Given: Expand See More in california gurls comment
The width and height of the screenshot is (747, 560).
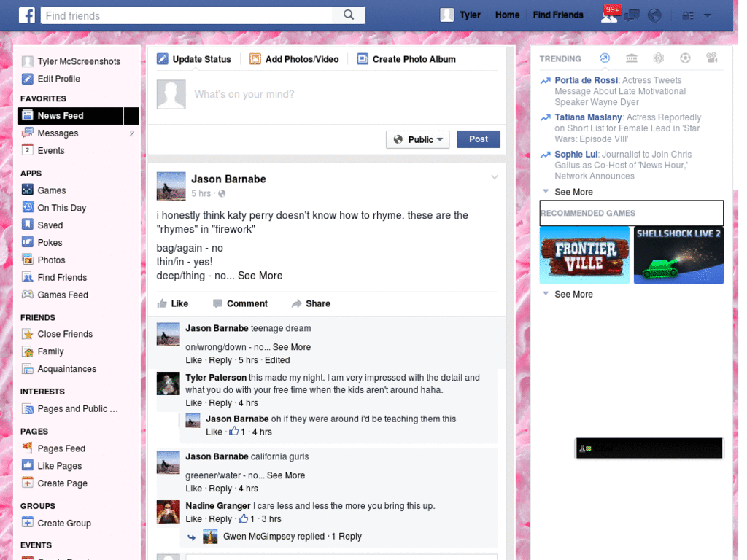Looking at the screenshot, I should click(x=286, y=475).
